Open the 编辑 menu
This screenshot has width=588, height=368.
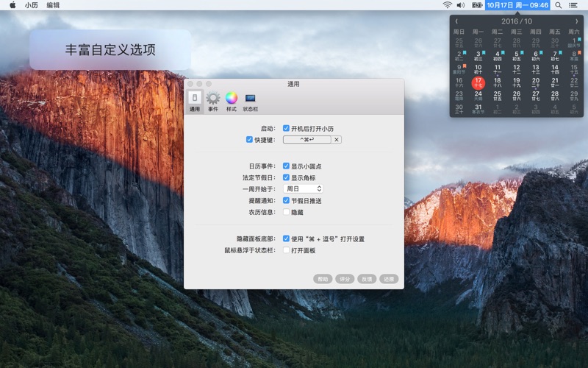[x=53, y=5]
